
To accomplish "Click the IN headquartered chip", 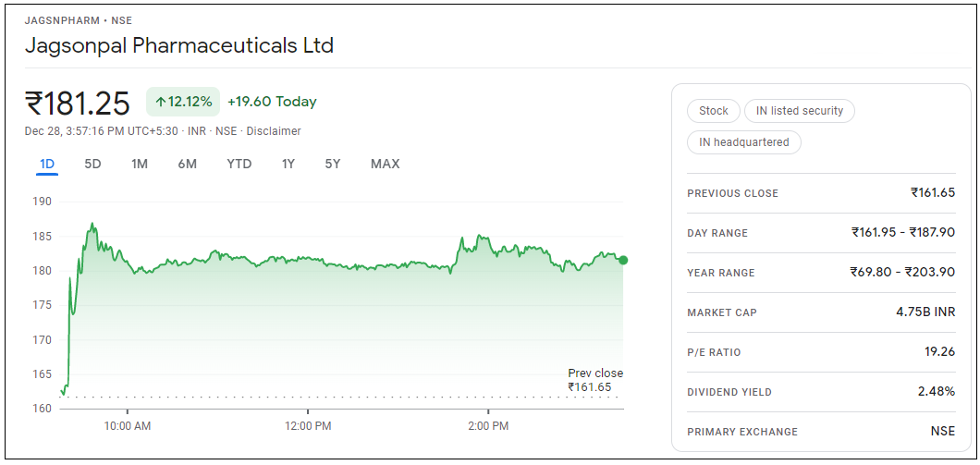I will pyautogui.click(x=743, y=141).
